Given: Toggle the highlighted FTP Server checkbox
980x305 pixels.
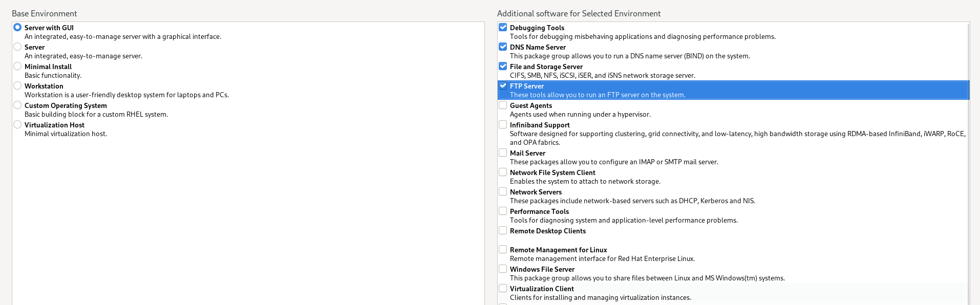Looking at the screenshot, I should tap(503, 86).
